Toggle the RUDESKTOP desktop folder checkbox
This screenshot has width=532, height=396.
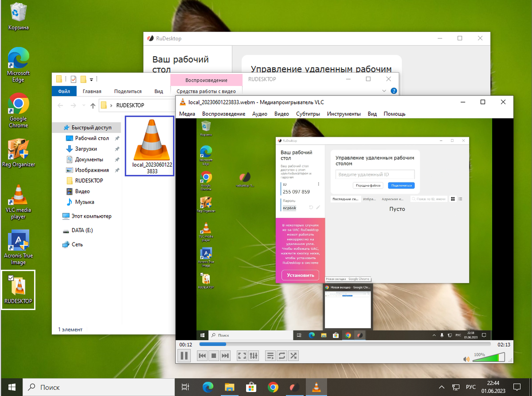click(x=11, y=278)
